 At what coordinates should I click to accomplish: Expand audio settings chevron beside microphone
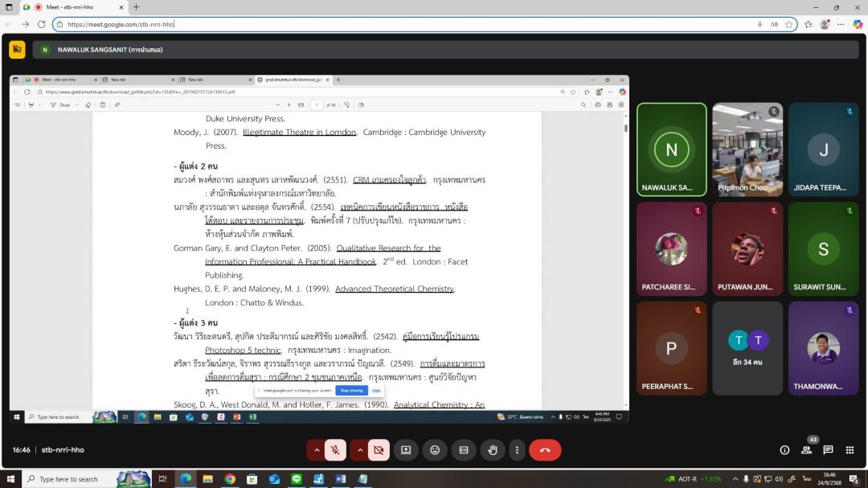(x=317, y=450)
